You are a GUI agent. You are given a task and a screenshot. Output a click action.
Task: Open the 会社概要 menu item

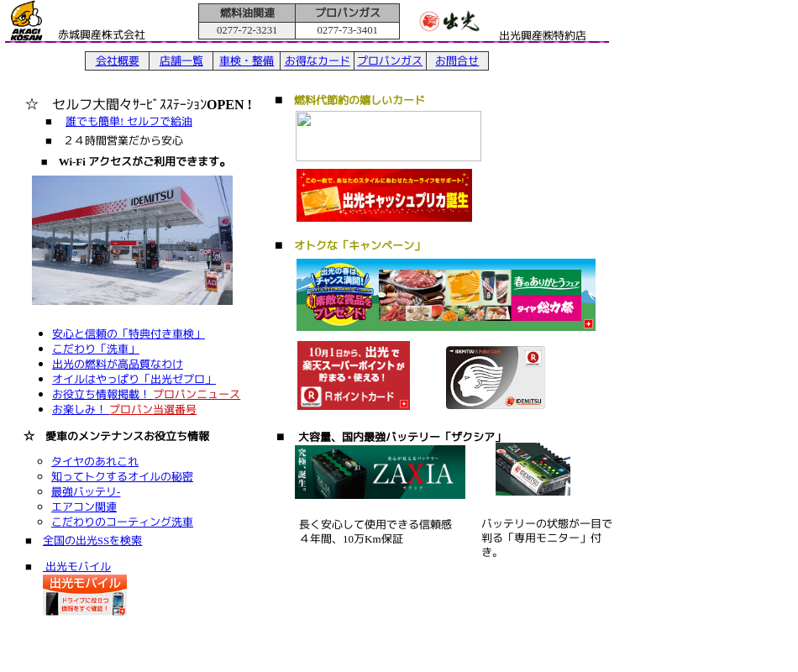117,60
